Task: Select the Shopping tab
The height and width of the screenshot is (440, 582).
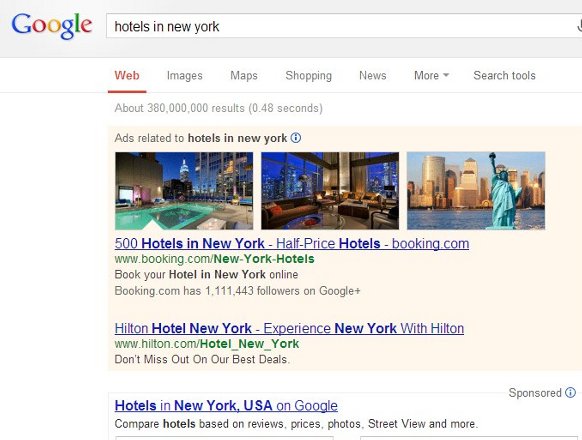Action: [308, 75]
